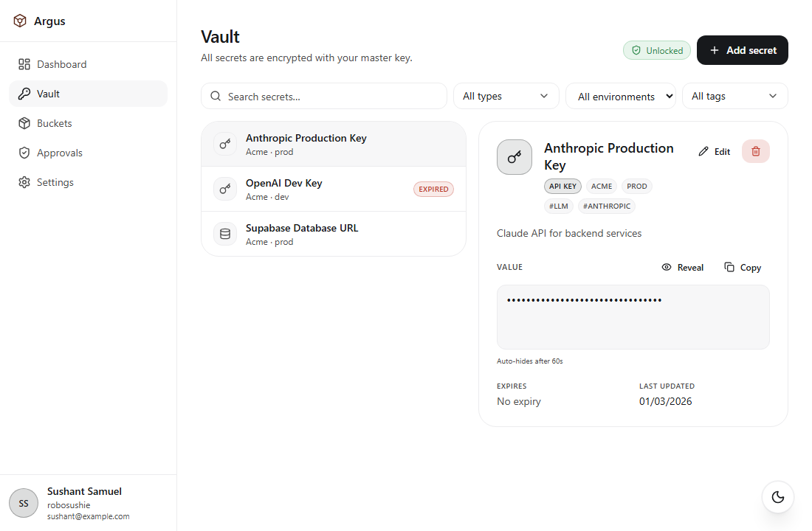Go to Buckets section

click(x=88, y=123)
